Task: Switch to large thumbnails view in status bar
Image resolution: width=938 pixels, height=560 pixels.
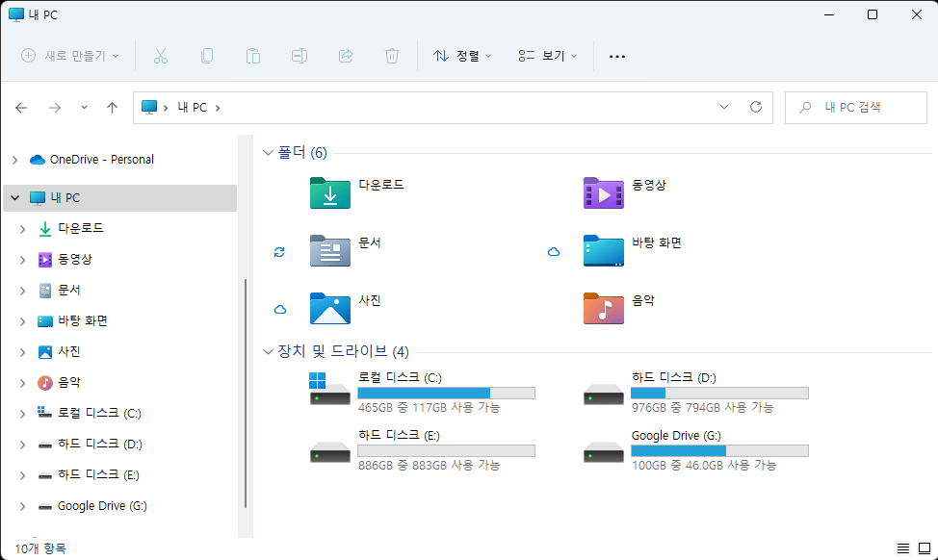Action: (925, 548)
